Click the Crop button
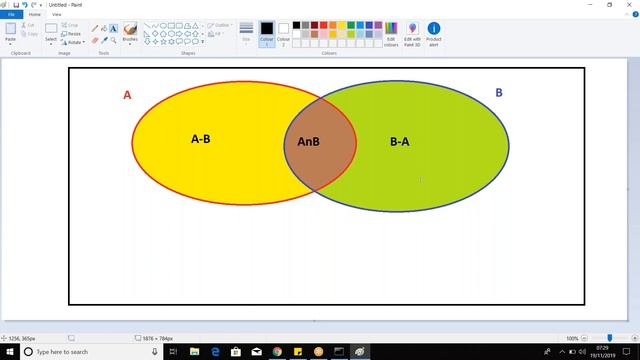This screenshot has height=360, width=640. click(70, 25)
